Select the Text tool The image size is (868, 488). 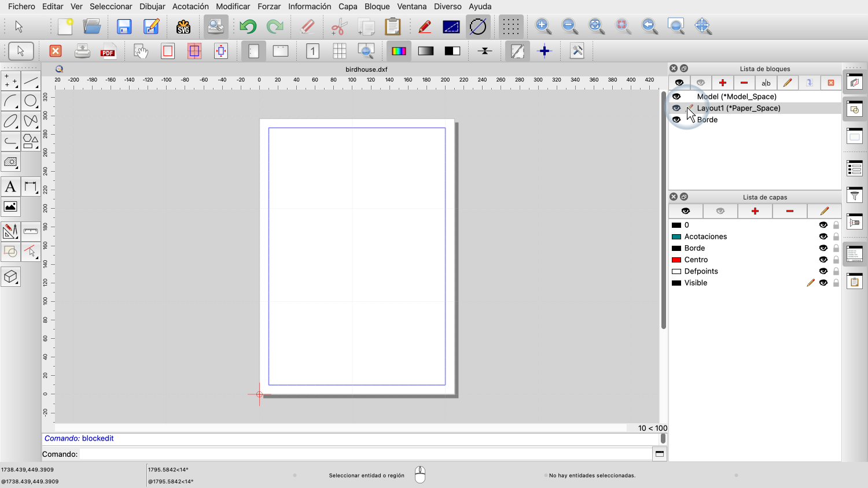pyautogui.click(x=10, y=187)
